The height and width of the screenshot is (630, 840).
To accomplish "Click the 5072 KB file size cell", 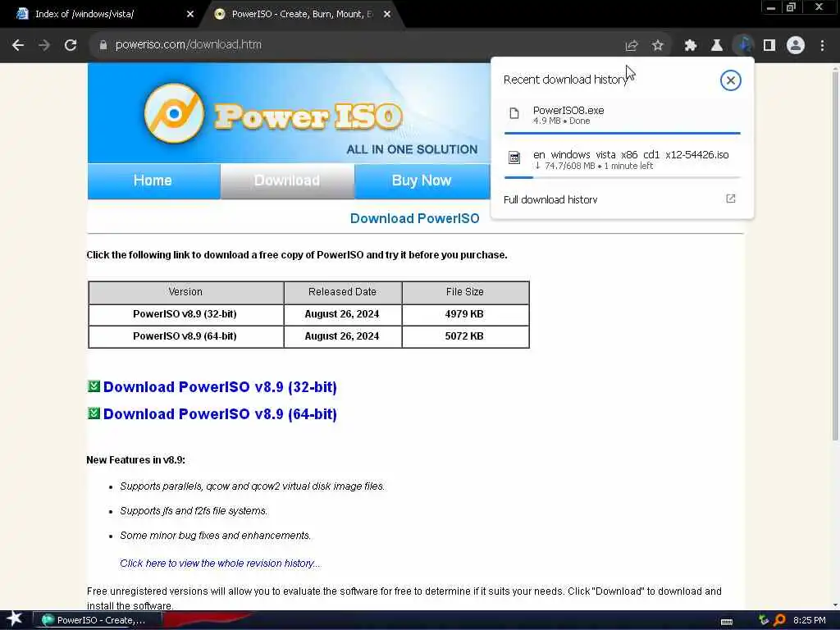I will 464,336.
